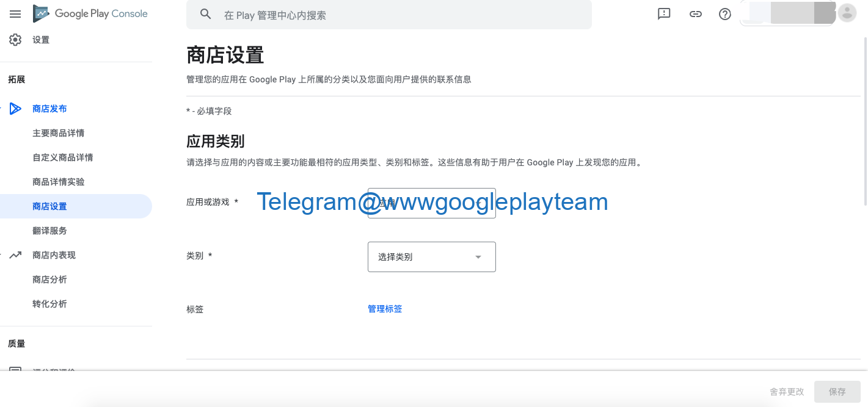Image resolution: width=868 pixels, height=407 pixels.
Task: Click the 质量 sidebar section label
Action: 16,344
